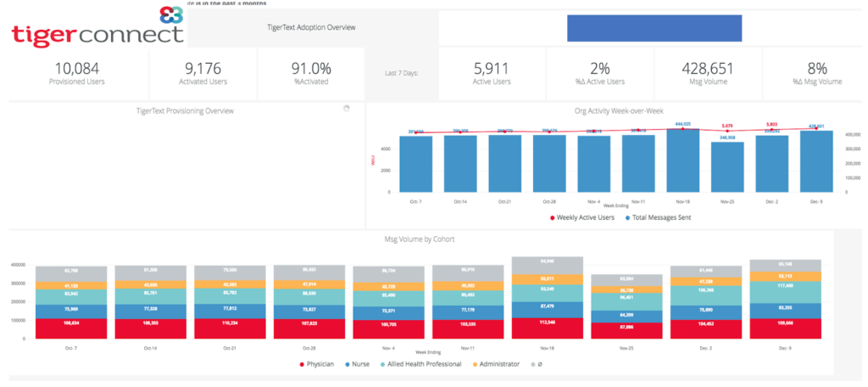The width and height of the screenshot is (868, 387).
Task: Click the 8% %Δ Msg Volume tile
Action: [816, 74]
